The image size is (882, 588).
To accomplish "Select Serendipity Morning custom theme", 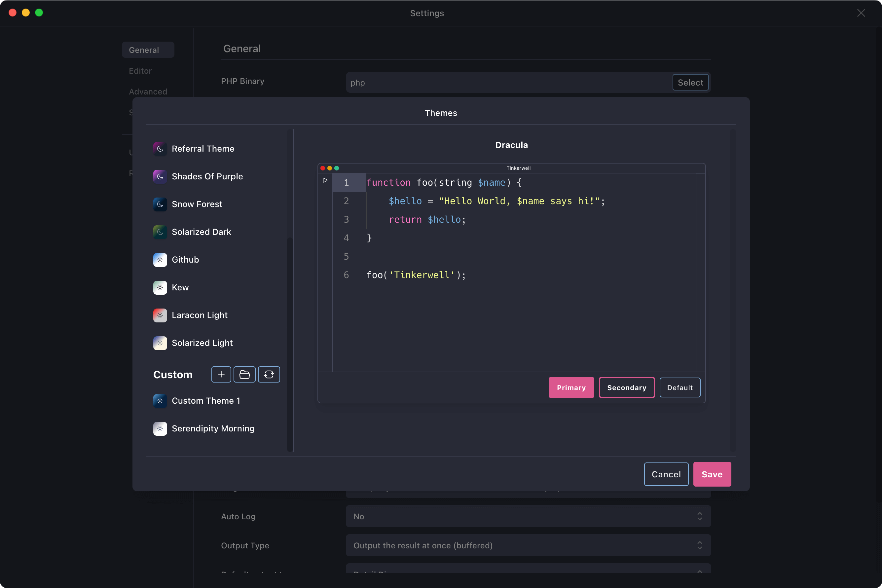I will [213, 428].
